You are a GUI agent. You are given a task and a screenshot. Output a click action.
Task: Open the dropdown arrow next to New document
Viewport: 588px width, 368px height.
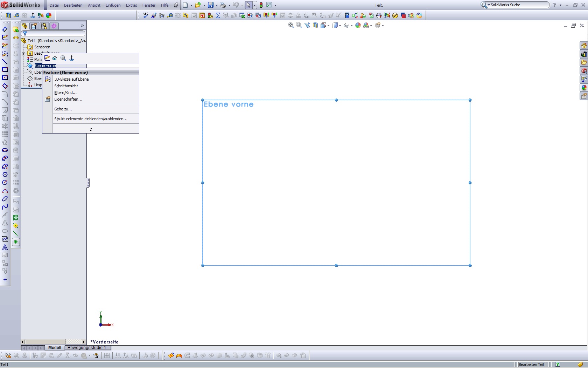[x=191, y=5]
